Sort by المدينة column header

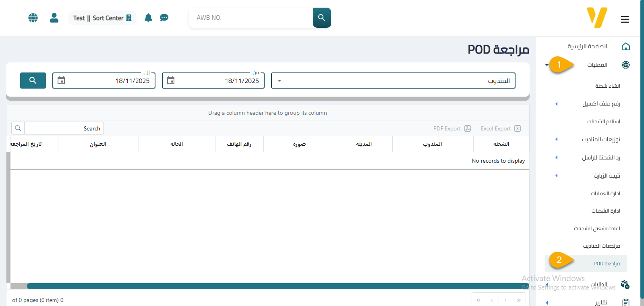(364, 144)
